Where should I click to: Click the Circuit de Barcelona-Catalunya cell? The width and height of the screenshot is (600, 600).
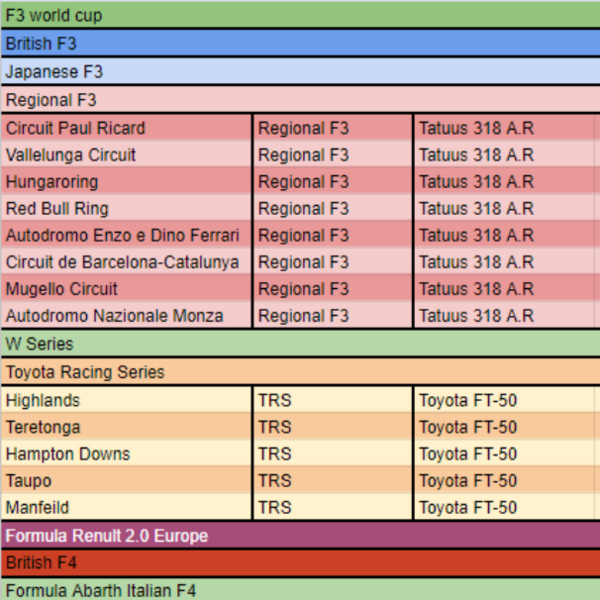[x=126, y=262]
